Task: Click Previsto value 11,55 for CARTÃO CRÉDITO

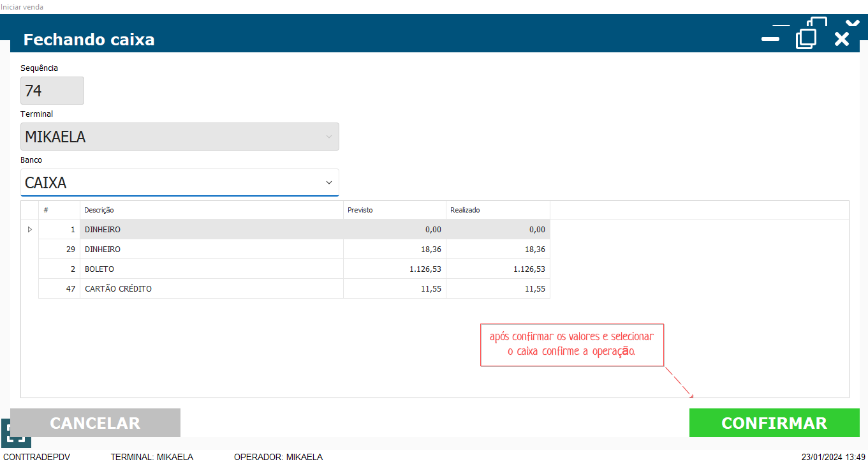Action: (x=395, y=288)
